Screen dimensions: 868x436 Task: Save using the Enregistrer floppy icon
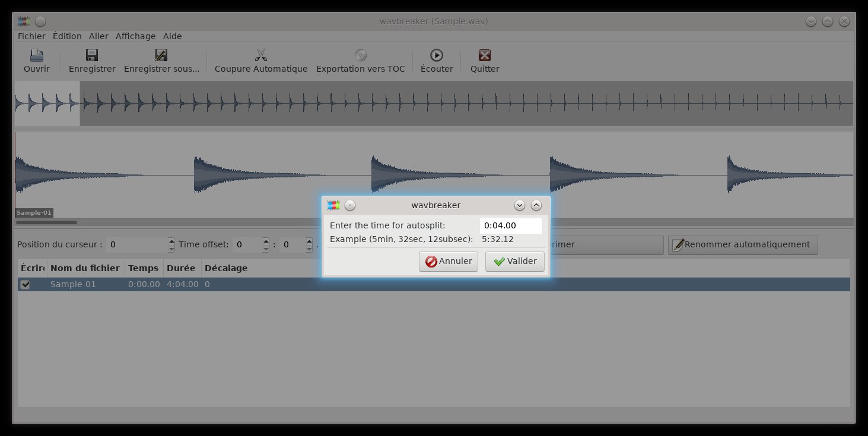click(x=92, y=55)
